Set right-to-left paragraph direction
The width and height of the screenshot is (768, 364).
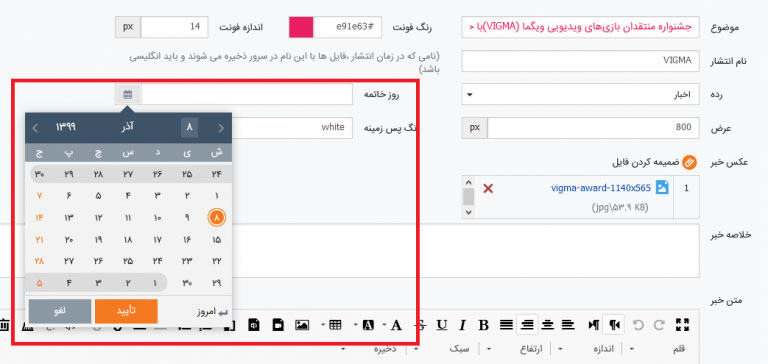pyautogui.click(x=615, y=324)
